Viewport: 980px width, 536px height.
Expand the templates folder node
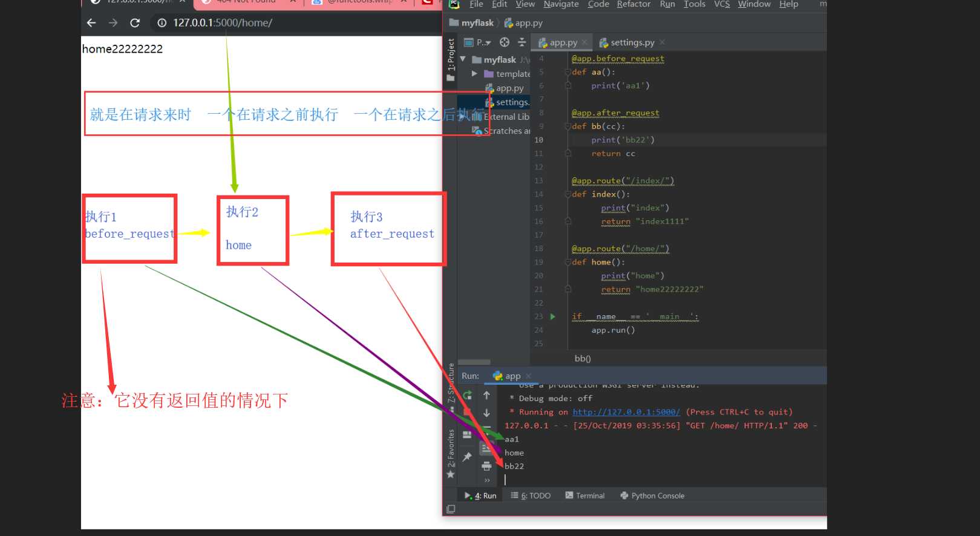[474, 74]
